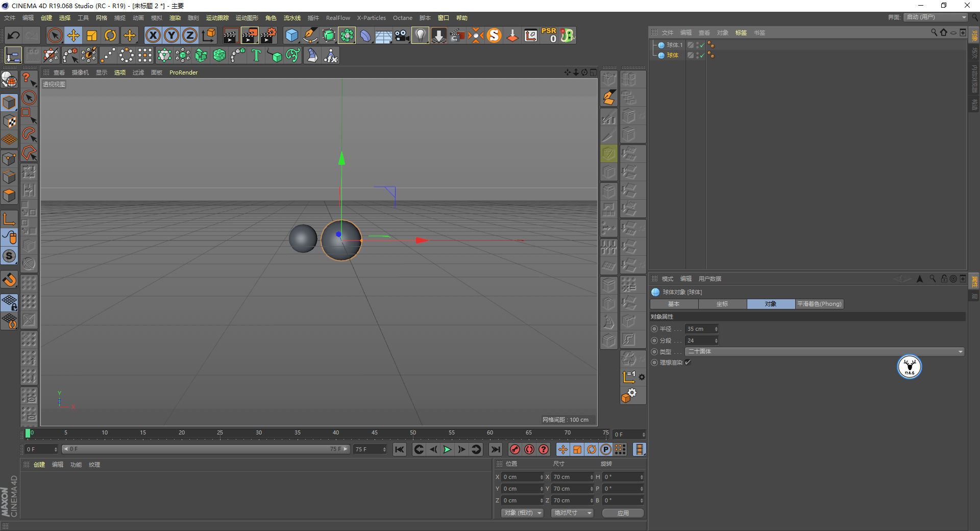Click the fx effector icon
Image resolution: width=980 pixels, height=531 pixels.
coord(331,55)
